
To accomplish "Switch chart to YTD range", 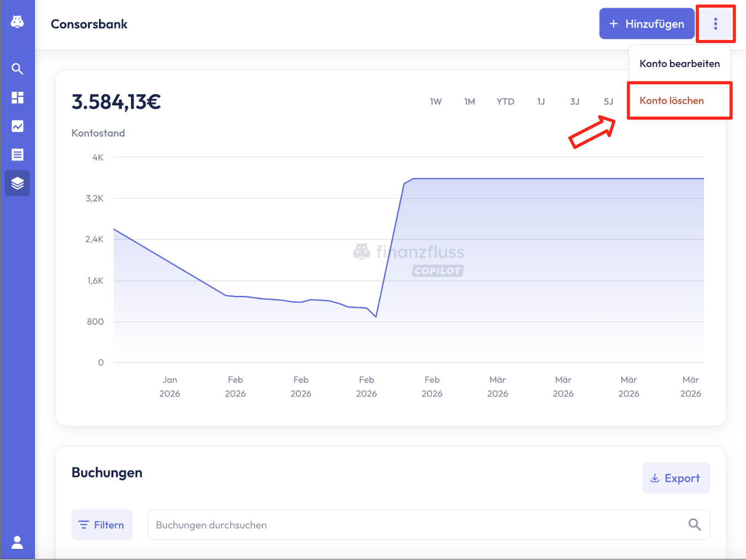I will 505,102.
